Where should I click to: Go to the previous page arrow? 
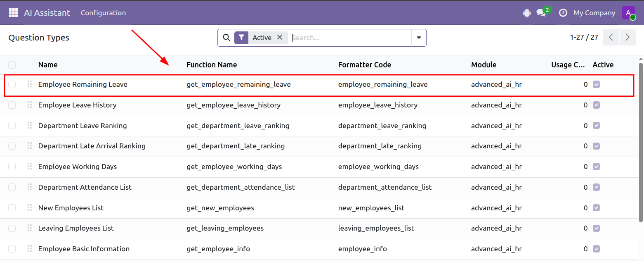(x=611, y=37)
